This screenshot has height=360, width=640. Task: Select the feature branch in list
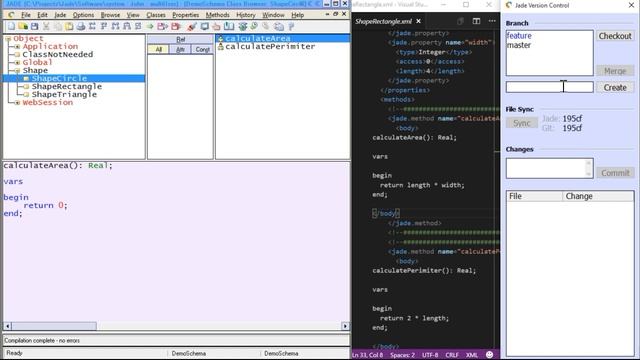point(519,36)
